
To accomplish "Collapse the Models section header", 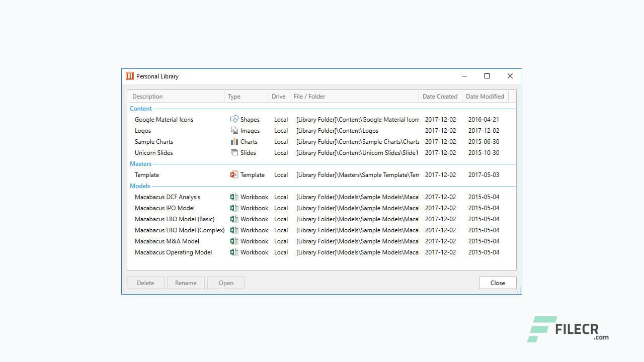I will 139,186.
